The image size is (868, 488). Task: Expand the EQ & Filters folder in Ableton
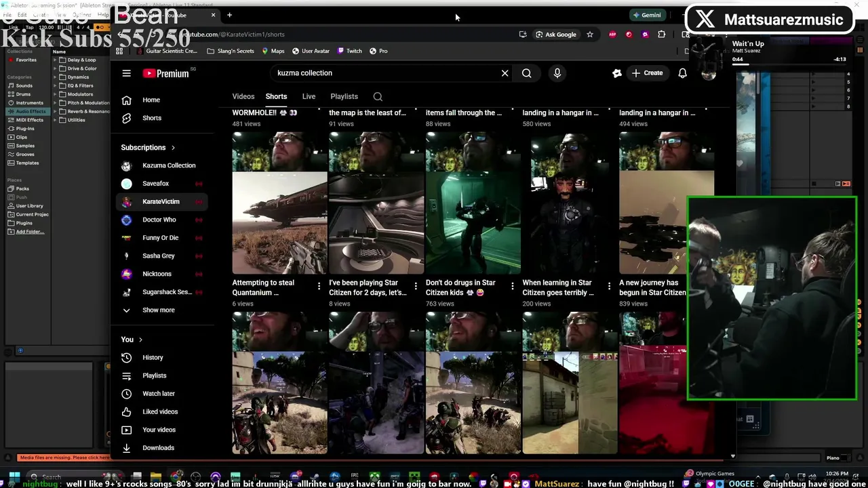[56, 85]
